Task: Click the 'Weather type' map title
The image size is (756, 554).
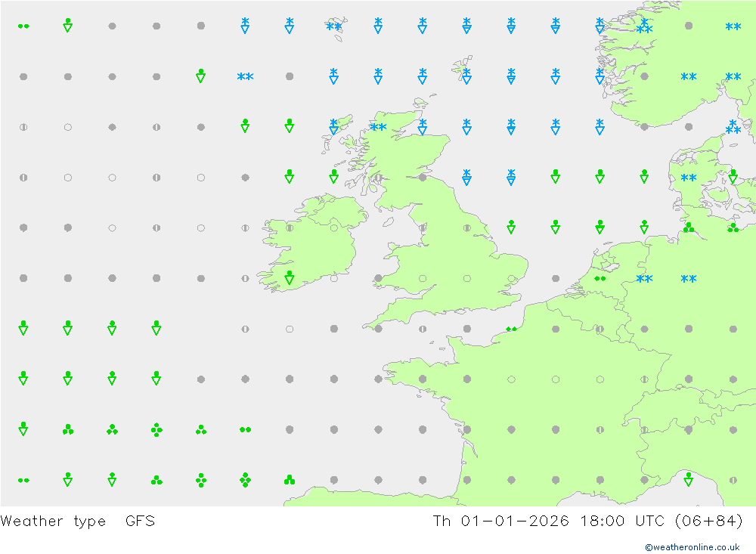Action: [x=53, y=522]
